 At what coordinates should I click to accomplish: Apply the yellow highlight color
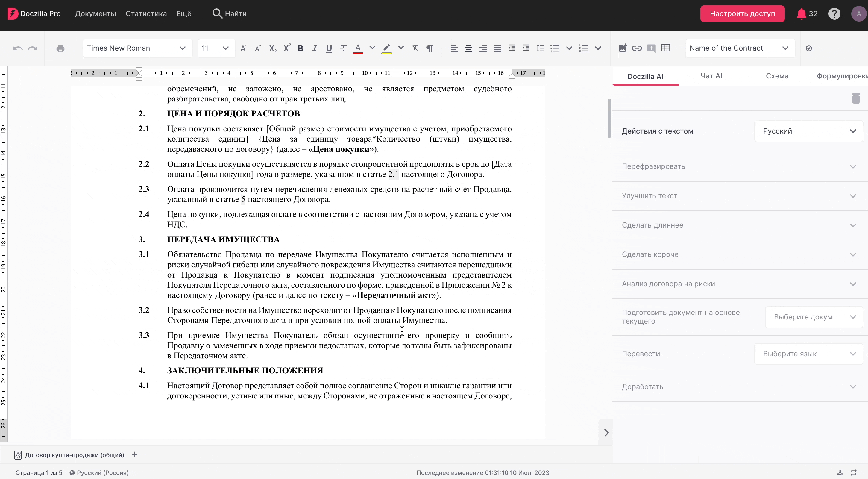386,48
